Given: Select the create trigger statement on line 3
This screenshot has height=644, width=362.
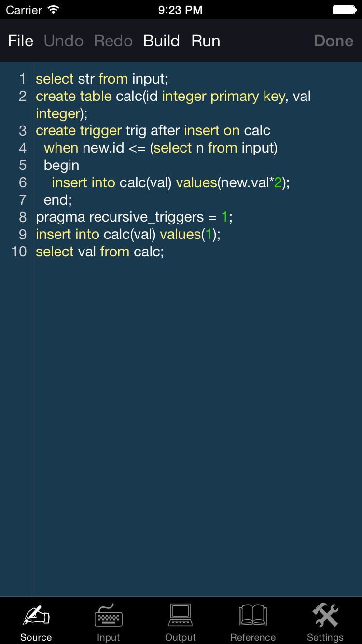Looking at the screenshot, I should pyautogui.click(x=153, y=130).
